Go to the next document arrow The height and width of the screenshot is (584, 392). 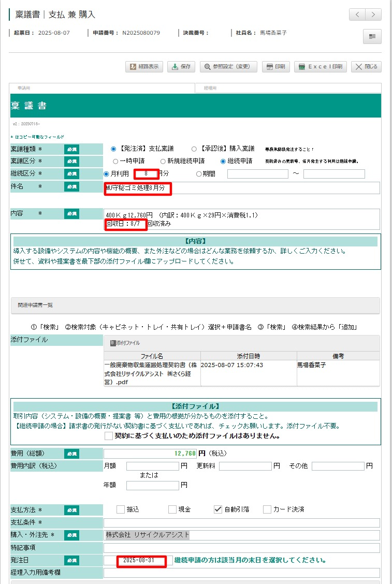pyautogui.click(x=373, y=14)
